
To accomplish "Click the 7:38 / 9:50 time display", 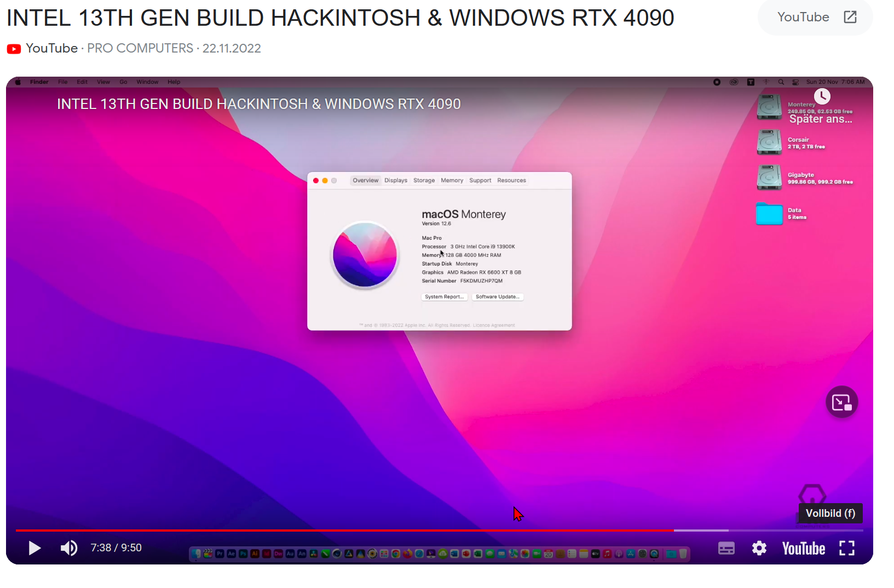I will pos(116,548).
